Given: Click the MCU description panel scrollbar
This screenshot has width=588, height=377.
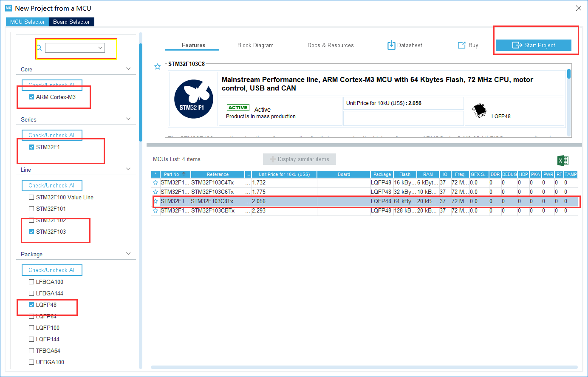Looking at the screenshot, I should point(569,74).
